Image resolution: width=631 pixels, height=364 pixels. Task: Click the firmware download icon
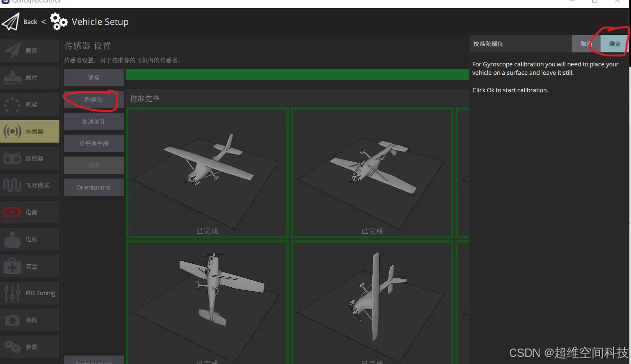[x=12, y=77]
